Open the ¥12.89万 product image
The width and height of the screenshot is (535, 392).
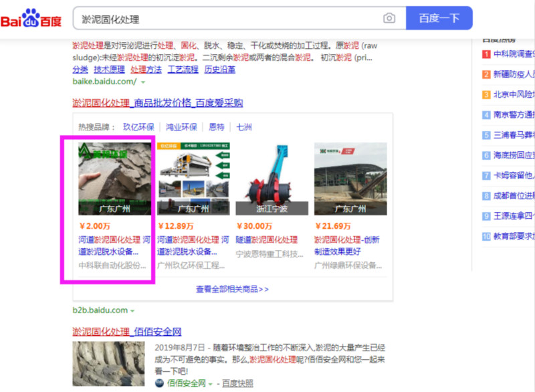(193, 179)
